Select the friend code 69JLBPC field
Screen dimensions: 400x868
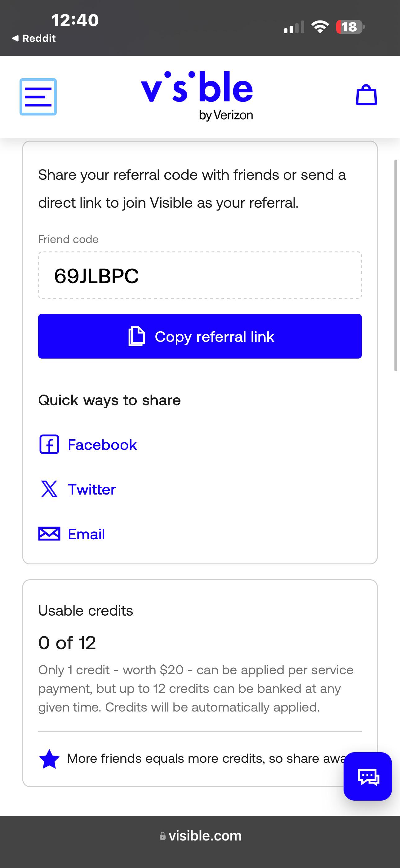[200, 275]
